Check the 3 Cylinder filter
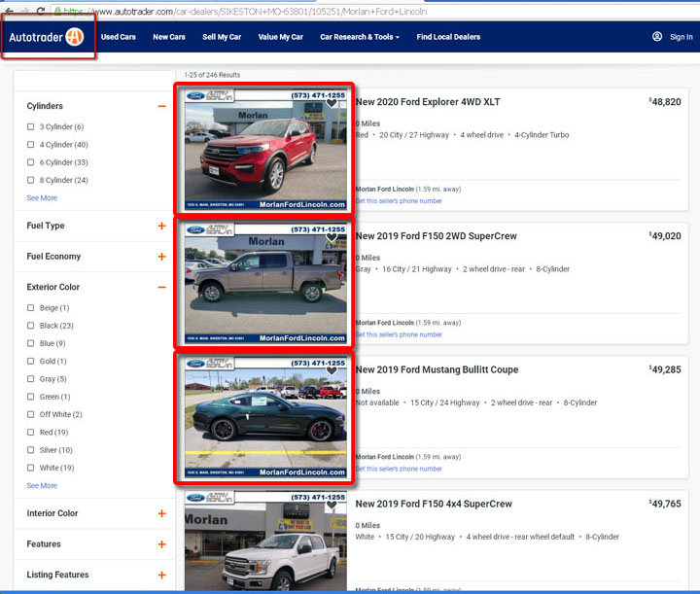This screenshot has width=700, height=594. pyautogui.click(x=30, y=126)
